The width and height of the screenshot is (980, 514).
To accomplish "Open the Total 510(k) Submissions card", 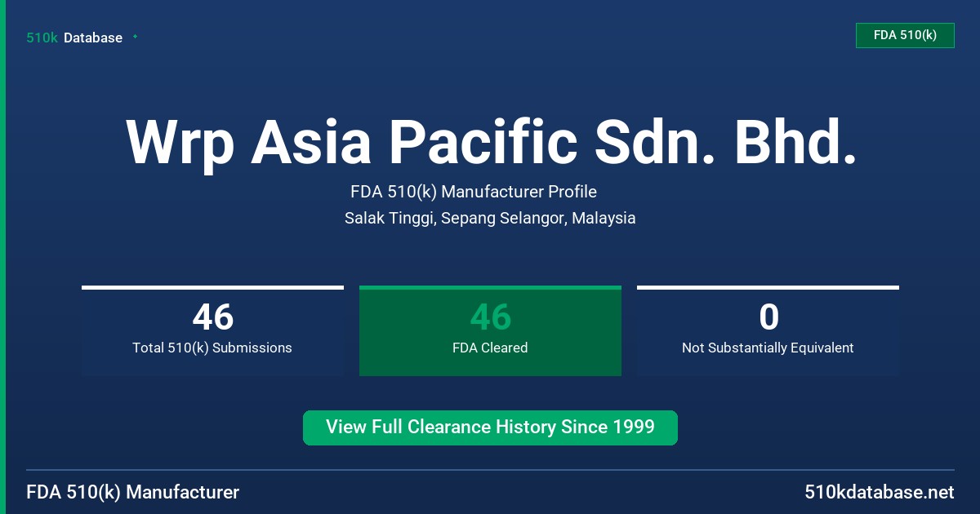I will pos(212,330).
